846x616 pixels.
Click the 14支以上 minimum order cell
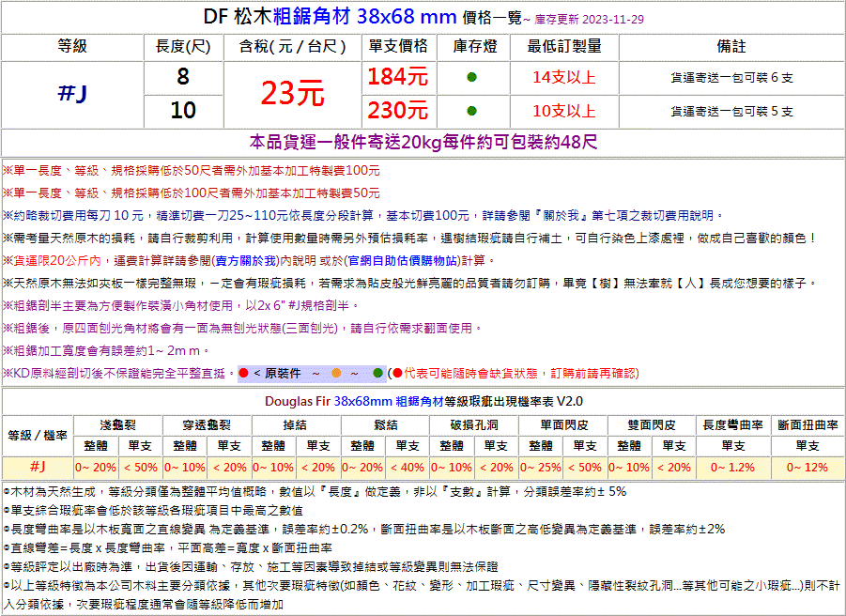click(564, 78)
